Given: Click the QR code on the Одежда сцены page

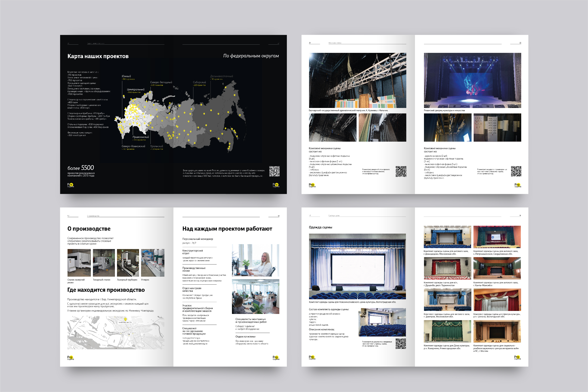Looking at the screenshot, I should click(x=401, y=343).
